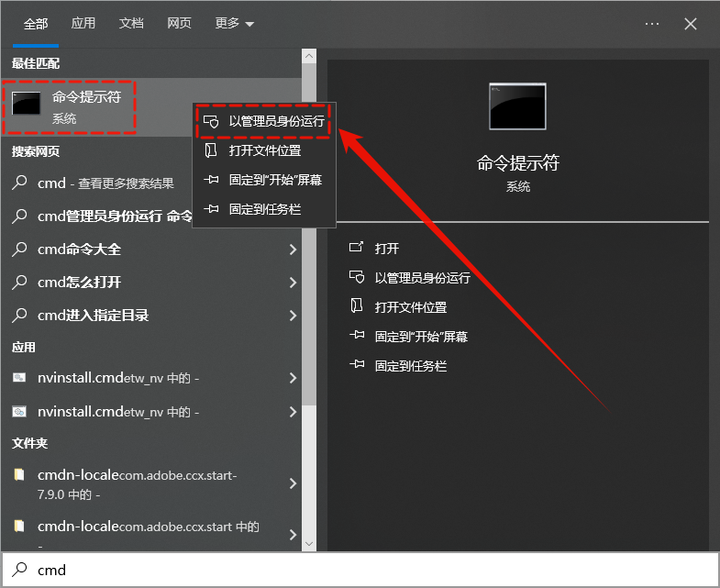The height and width of the screenshot is (588, 720).
Task: Expand the arrow beside cmd进入指定目录
Action: click(x=293, y=316)
